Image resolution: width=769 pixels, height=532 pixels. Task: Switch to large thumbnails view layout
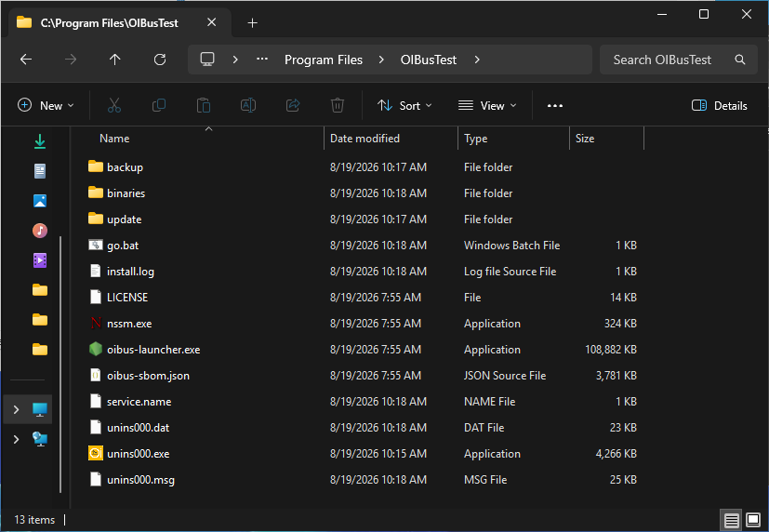(x=753, y=520)
